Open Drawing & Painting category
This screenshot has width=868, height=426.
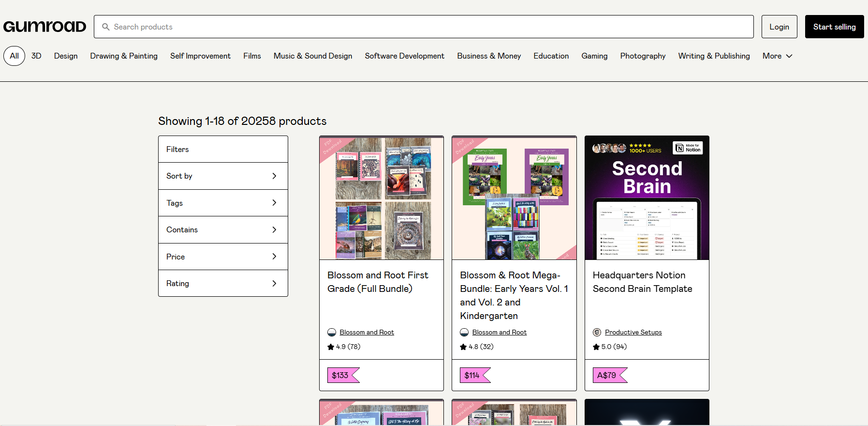click(x=124, y=56)
